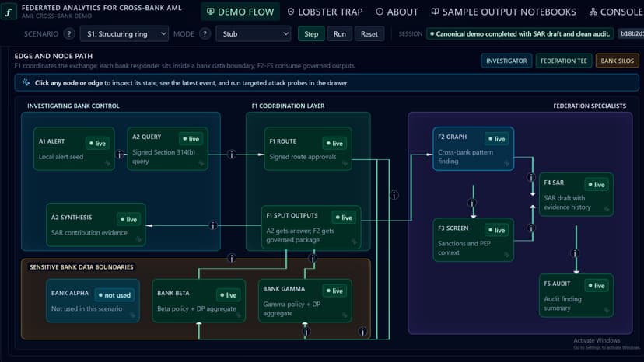Click the 'F1 Coordination Layer' group label
The image size is (644, 362).
[x=288, y=106]
